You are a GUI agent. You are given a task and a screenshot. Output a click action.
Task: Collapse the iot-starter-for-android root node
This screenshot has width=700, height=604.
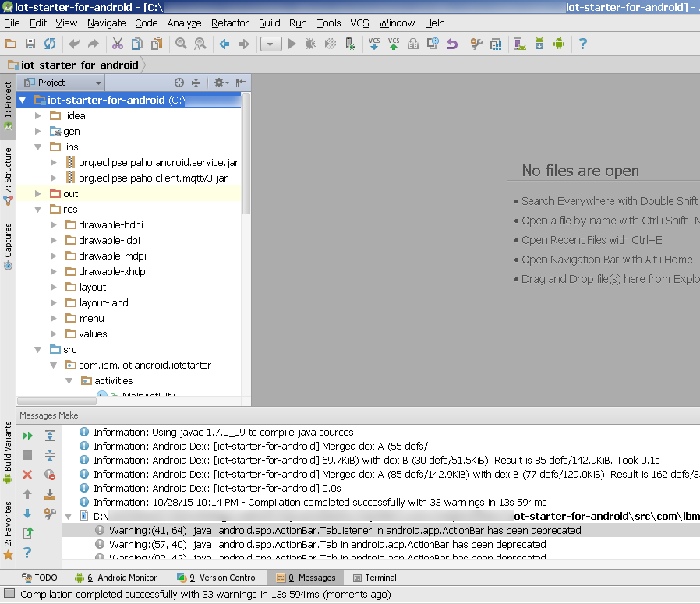coord(23,100)
